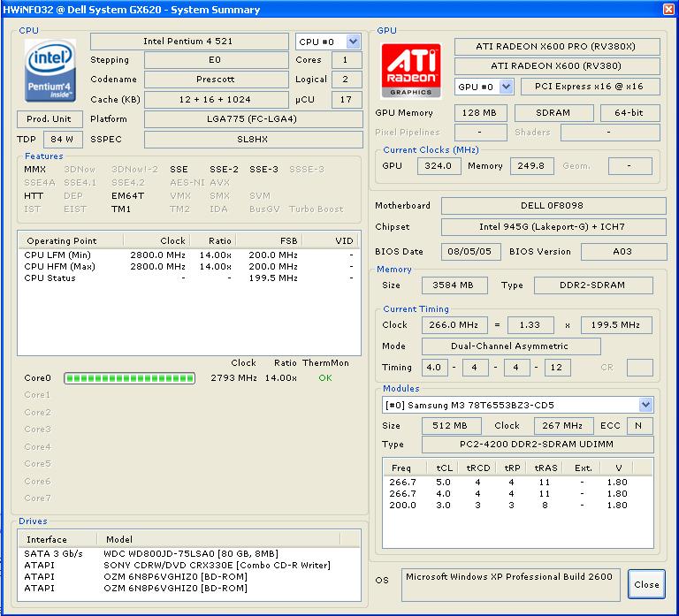Click the Prod. Unit button
The image size is (679, 616).
[50, 119]
